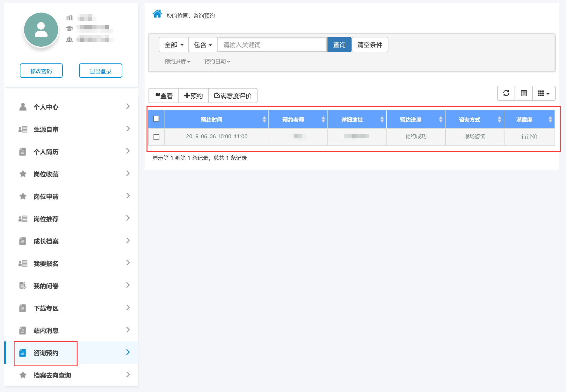Open 档案去向查询 menu item
The image size is (566, 392).
pos(71,375)
